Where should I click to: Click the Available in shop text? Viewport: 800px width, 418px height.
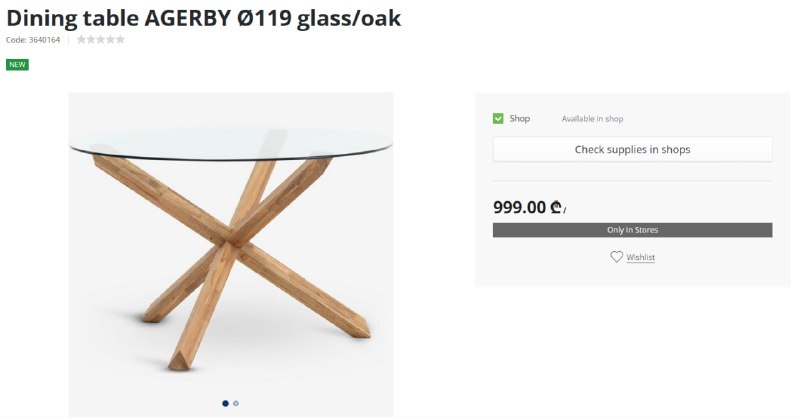click(x=592, y=119)
